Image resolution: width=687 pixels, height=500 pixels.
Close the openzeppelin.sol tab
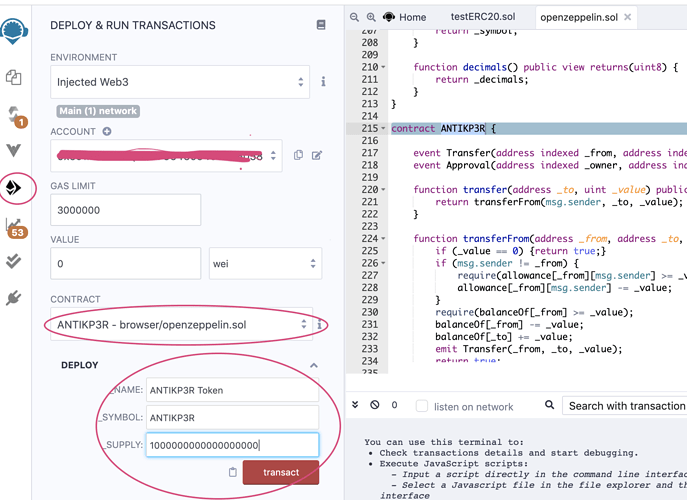(x=627, y=17)
